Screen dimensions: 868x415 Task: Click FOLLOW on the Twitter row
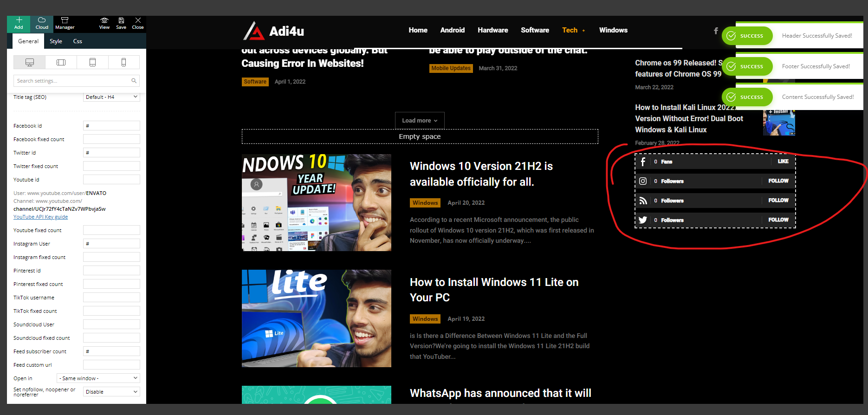[778, 220]
